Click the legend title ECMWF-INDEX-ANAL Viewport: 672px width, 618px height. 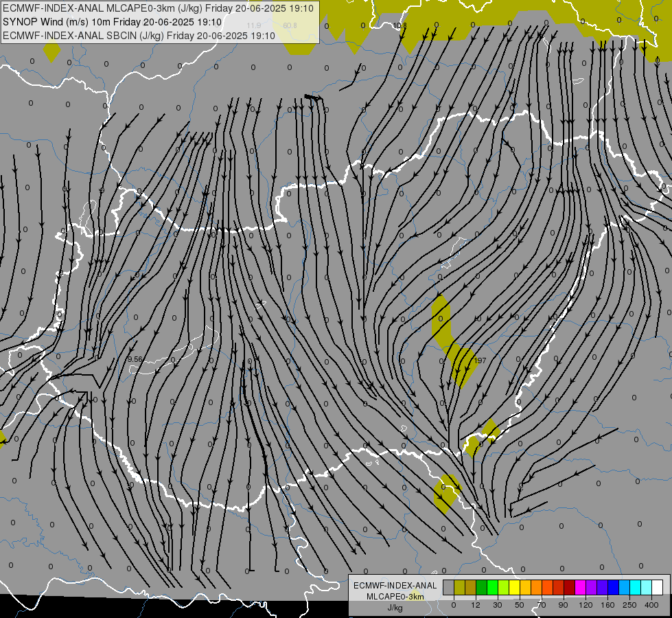[x=395, y=586]
